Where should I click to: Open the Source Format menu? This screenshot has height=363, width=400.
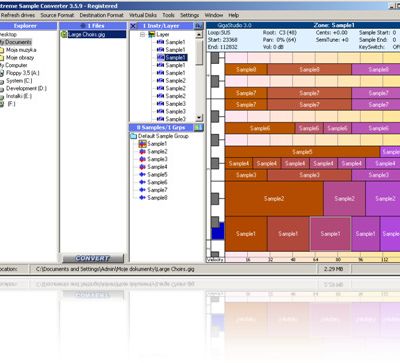point(57,15)
